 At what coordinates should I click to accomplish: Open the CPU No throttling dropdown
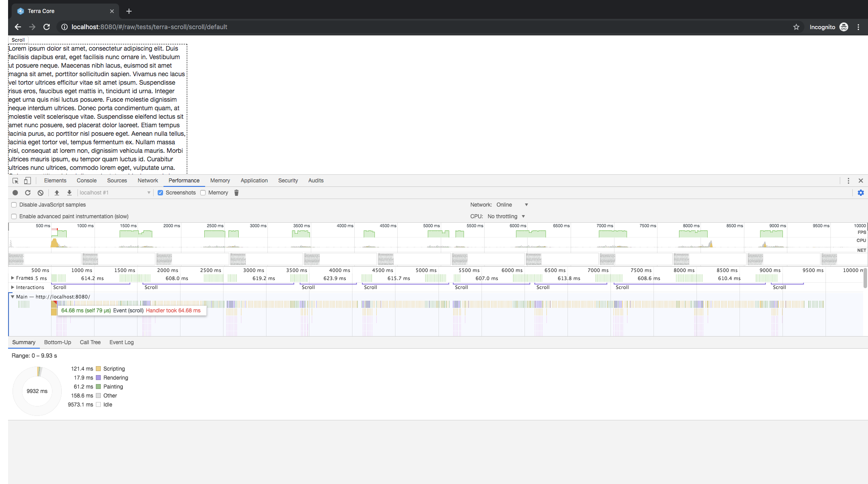[506, 216]
